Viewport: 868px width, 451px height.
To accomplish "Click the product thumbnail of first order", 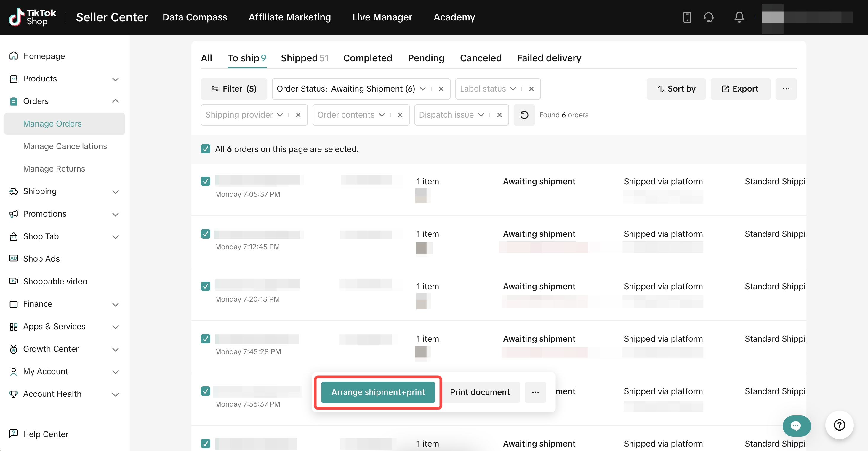I will [421, 196].
